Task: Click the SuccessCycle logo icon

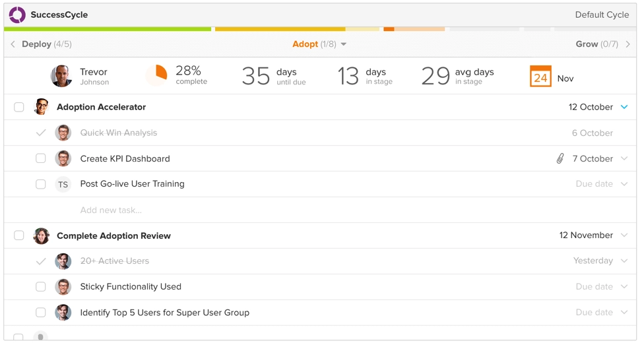Action: [17, 15]
